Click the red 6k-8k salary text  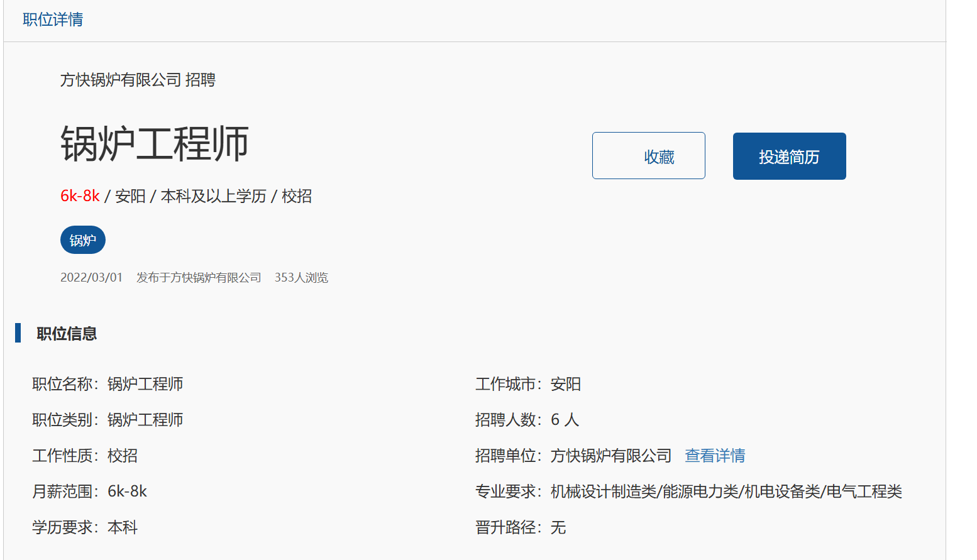pyautogui.click(x=80, y=196)
